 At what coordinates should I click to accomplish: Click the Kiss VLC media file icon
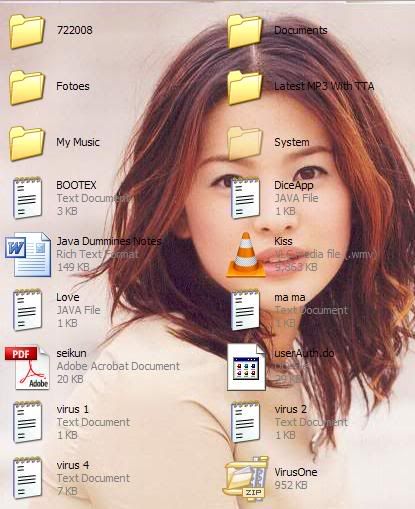point(246,255)
